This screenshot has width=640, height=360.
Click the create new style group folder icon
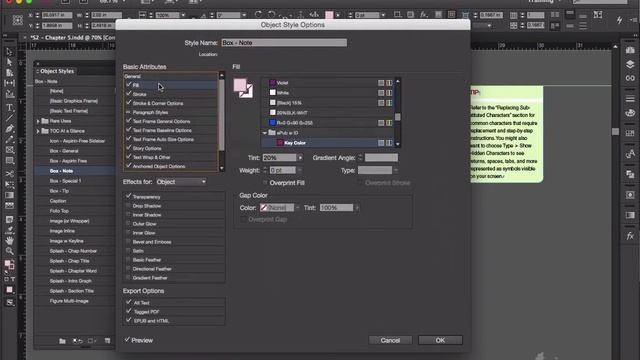tap(62, 341)
